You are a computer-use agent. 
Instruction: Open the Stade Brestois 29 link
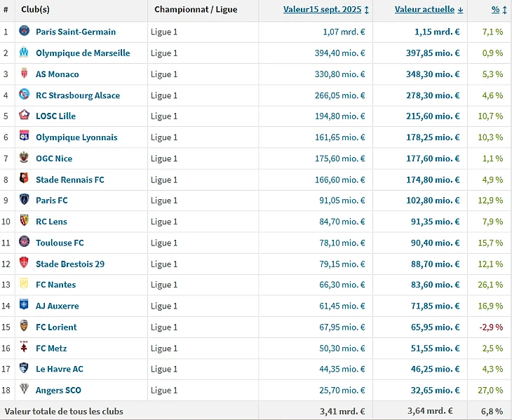(70, 264)
